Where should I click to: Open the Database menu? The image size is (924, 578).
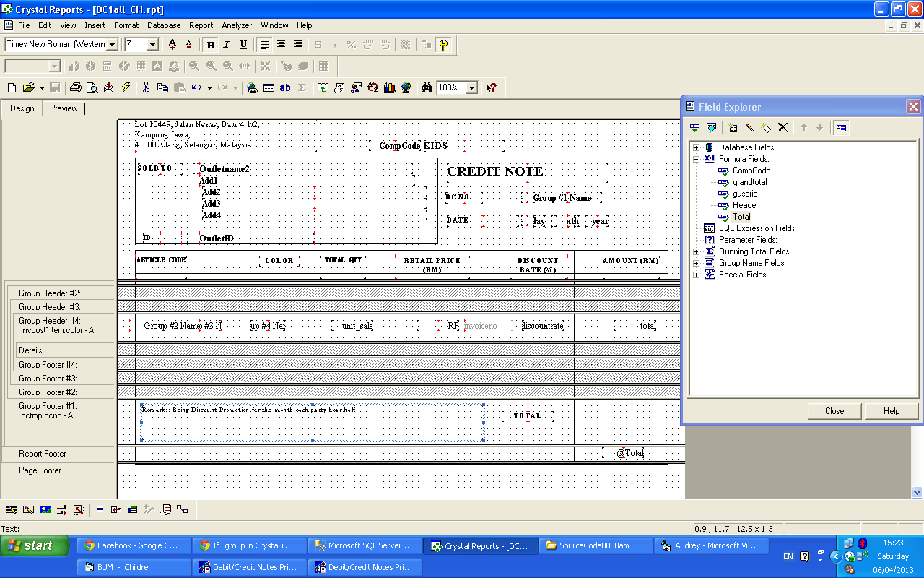[164, 25]
